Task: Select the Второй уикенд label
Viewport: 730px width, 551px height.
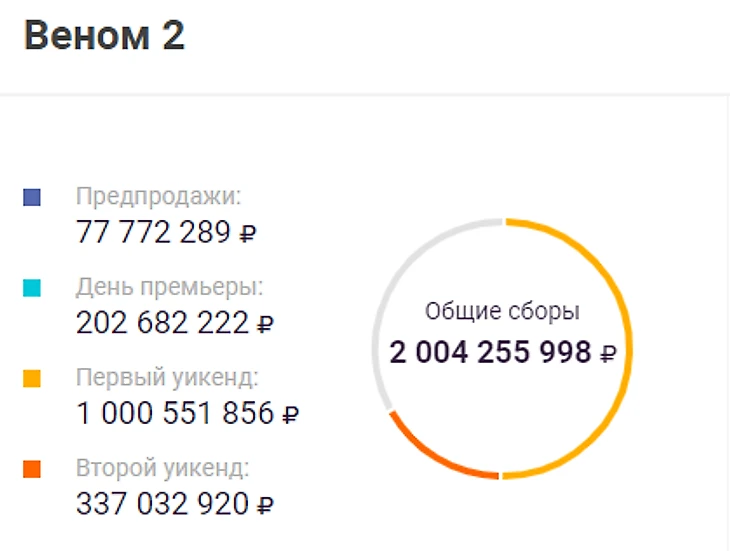Action: [x=162, y=468]
